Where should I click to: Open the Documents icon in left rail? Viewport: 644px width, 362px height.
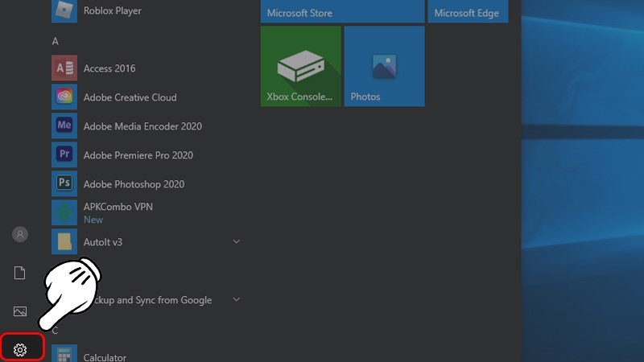pyautogui.click(x=20, y=273)
